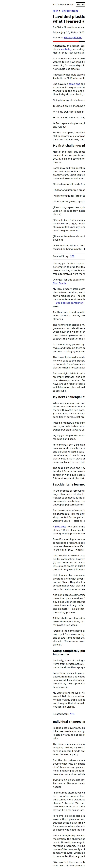Visit the Nara Smith link
This screenshot has height=868, width=85.
point(59,283)
